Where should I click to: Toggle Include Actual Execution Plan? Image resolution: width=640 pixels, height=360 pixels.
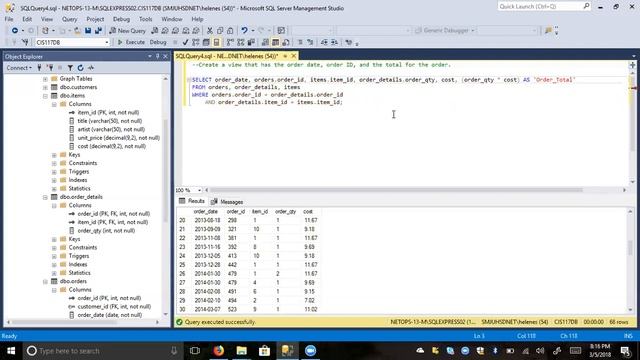[231, 42]
